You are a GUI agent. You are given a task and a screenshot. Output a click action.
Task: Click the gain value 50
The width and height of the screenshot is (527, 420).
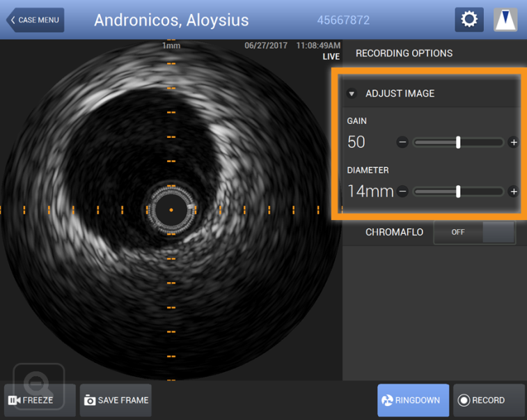(356, 142)
